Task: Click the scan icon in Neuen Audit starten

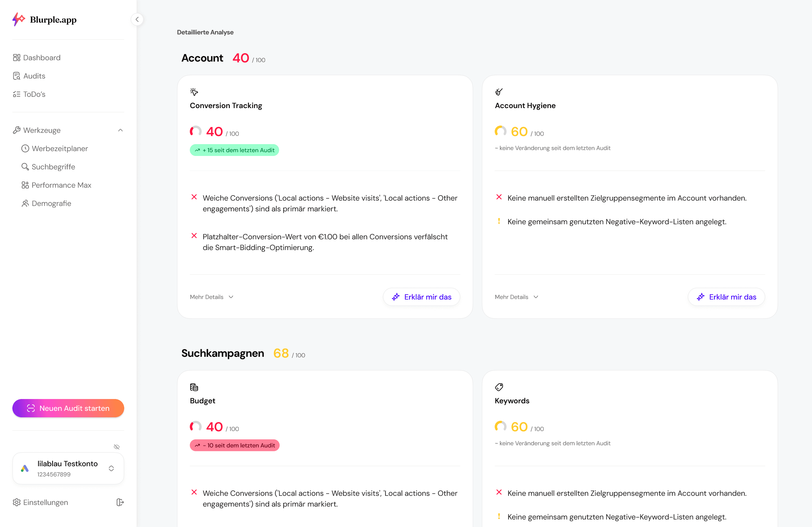Action: point(31,408)
